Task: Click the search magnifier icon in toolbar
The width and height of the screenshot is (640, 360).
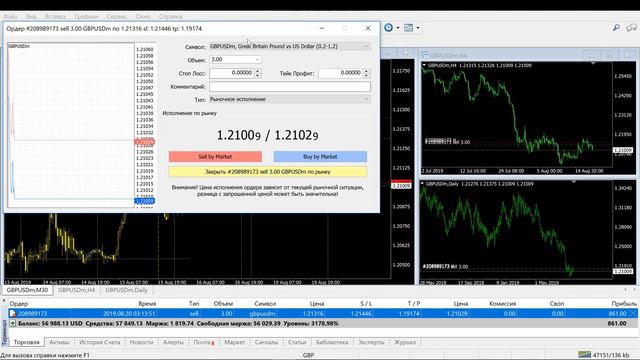Action: (x=616, y=27)
